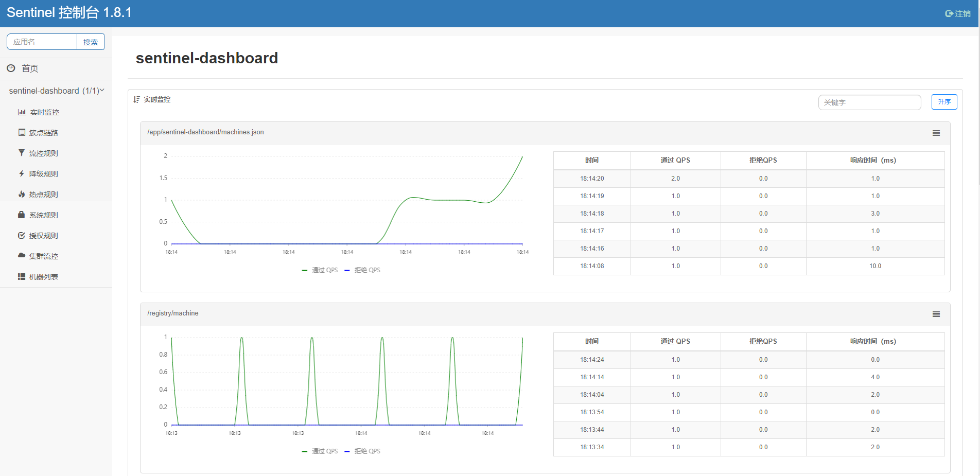Toggle 通过 QPS legend in machines.json chart
Image resolution: width=980 pixels, height=476 pixels.
(320, 270)
